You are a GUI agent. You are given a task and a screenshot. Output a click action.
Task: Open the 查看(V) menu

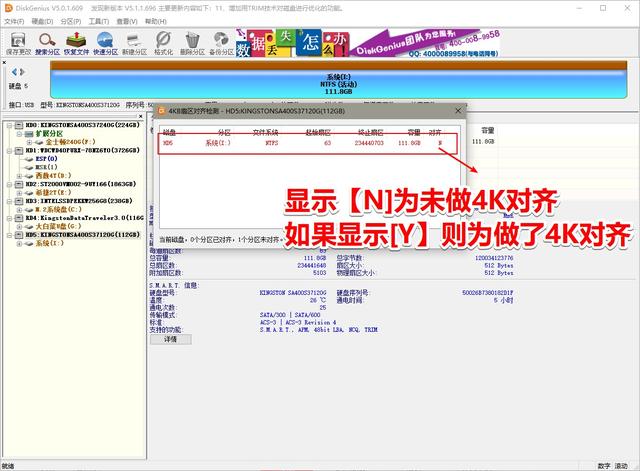(x=127, y=21)
